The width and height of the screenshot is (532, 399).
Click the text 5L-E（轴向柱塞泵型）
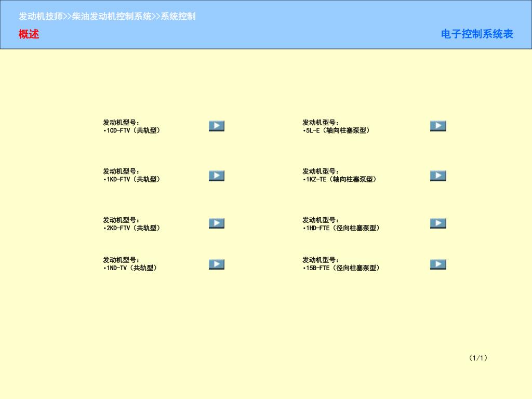338,130
